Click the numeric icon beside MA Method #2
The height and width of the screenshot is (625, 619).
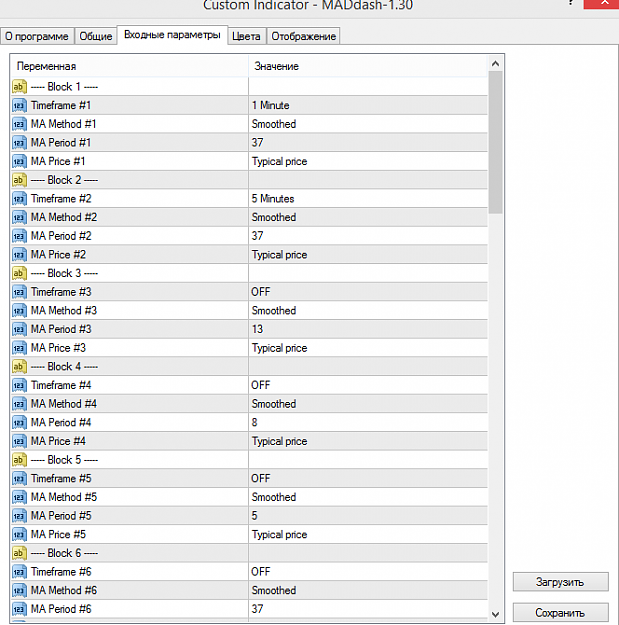point(19,217)
